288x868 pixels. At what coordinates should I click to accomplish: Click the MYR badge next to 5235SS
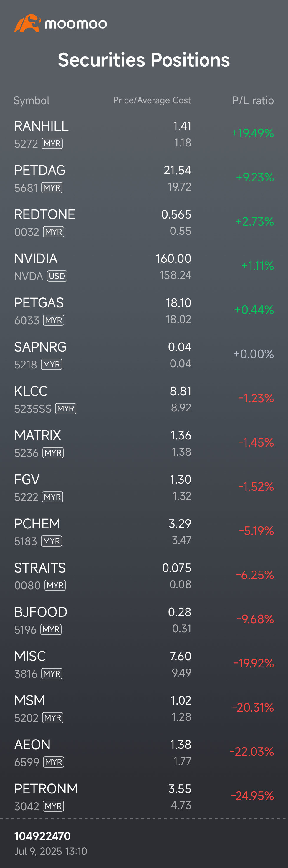click(x=66, y=409)
